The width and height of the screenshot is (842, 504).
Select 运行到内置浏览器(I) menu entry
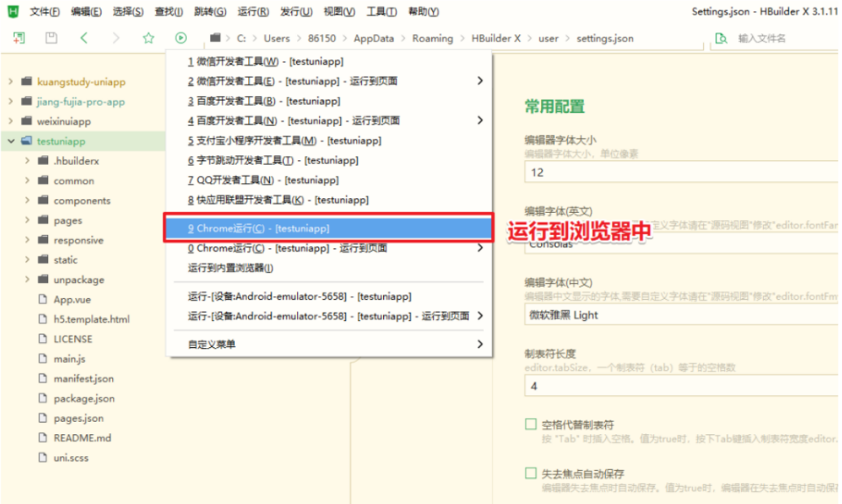coord(328,267)
